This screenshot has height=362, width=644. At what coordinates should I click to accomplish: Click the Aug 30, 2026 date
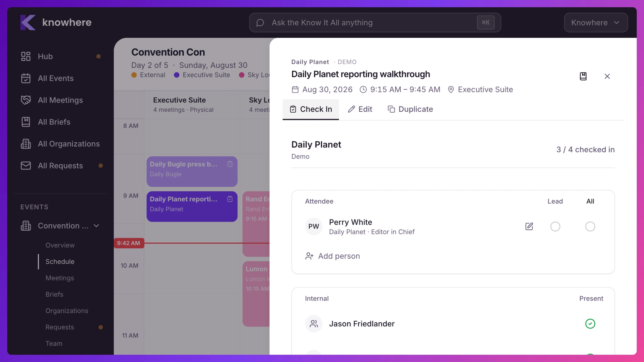pyautogui.click(x=327, y=90)
